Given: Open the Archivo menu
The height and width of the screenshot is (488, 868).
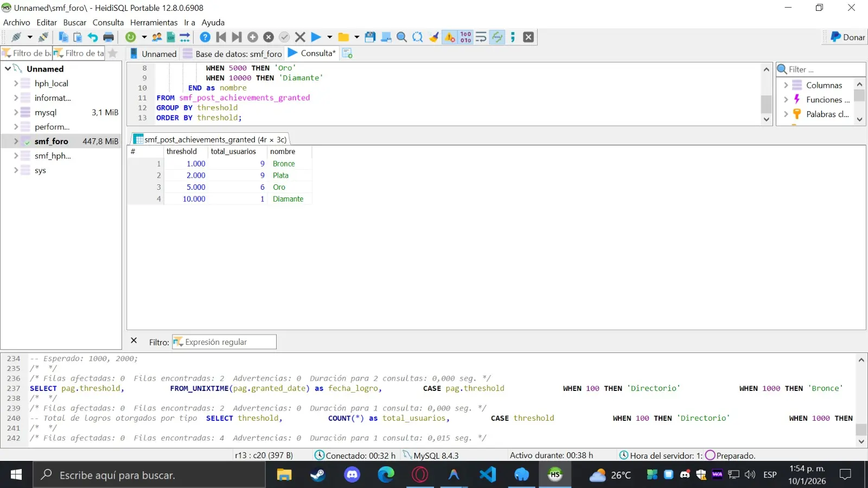Looking at the screenshot, I should pyautogui.click(x=17, y=22).
